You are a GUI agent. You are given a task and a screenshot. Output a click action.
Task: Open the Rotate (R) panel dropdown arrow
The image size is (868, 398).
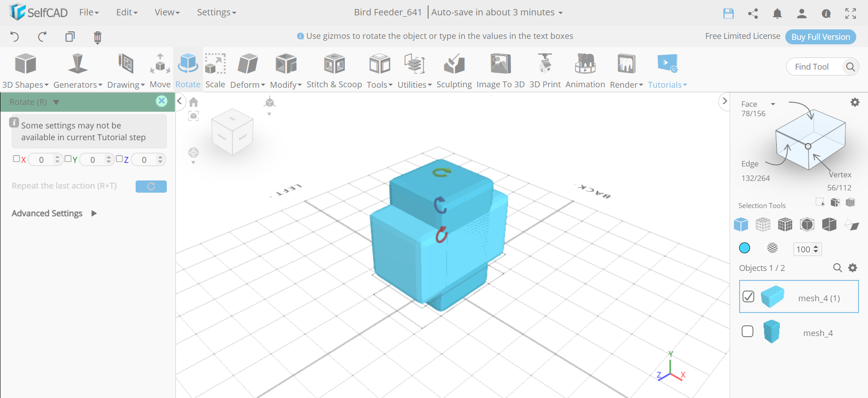pos(56,102)
